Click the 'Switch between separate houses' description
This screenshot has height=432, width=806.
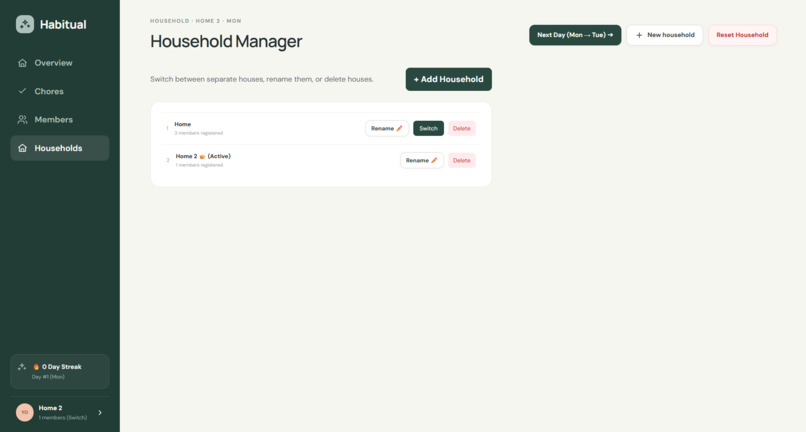tap(262, 79)
